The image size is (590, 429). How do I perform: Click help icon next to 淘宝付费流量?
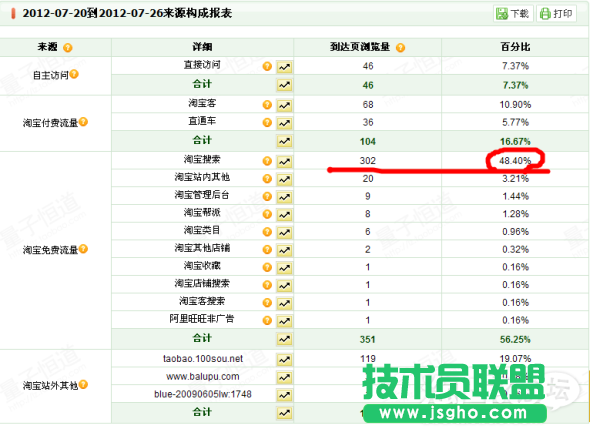coord(83,122)
